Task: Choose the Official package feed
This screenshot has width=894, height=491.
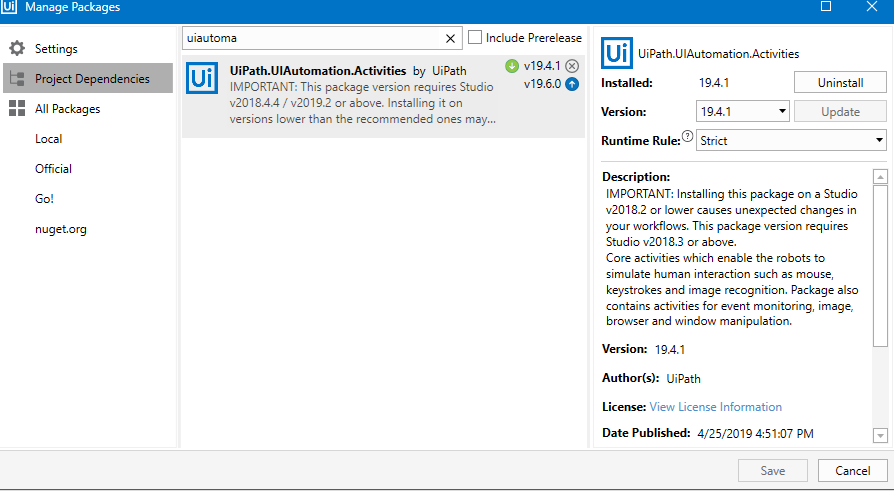Action: [53, 169]
